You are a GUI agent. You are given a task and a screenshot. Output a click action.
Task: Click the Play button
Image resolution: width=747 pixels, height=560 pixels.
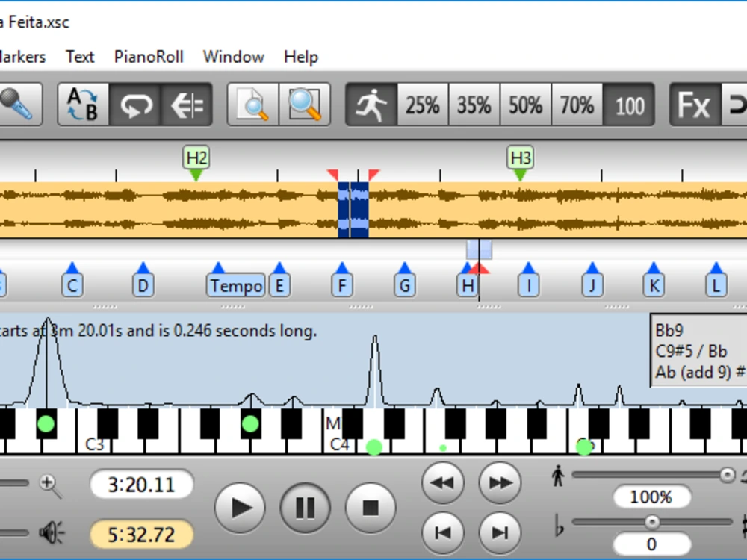click(x=240, y=508)
